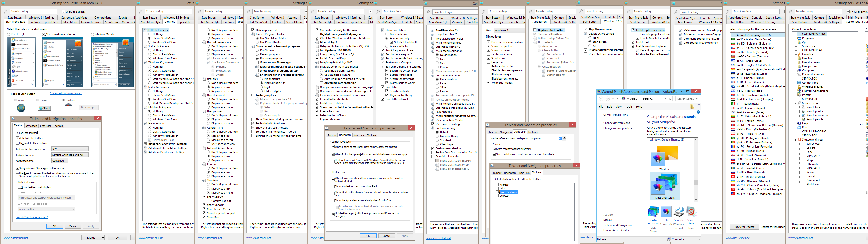Image resolution: width=868 pixels, height=244 pixels.
Task: Click the Advanced button options link
Action: click(x=66, y=93)
